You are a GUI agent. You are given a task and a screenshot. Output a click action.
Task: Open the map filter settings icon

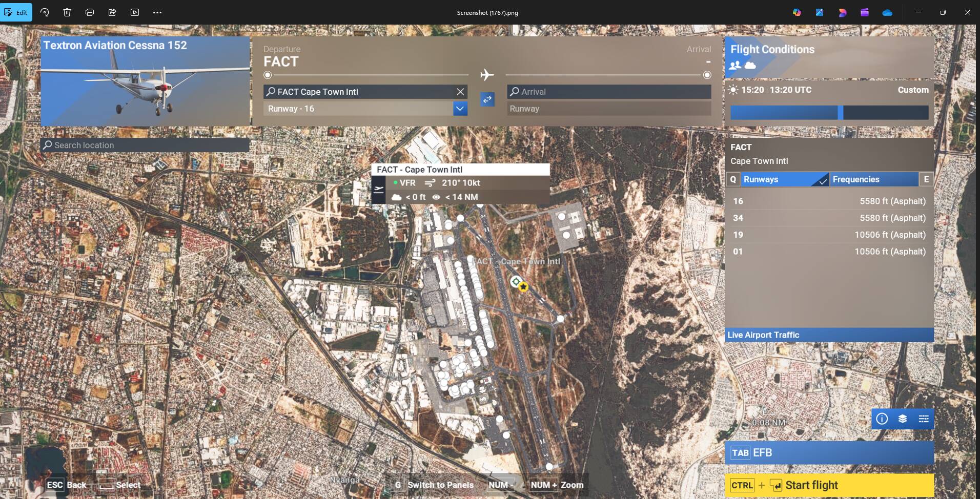click(924, 419)
